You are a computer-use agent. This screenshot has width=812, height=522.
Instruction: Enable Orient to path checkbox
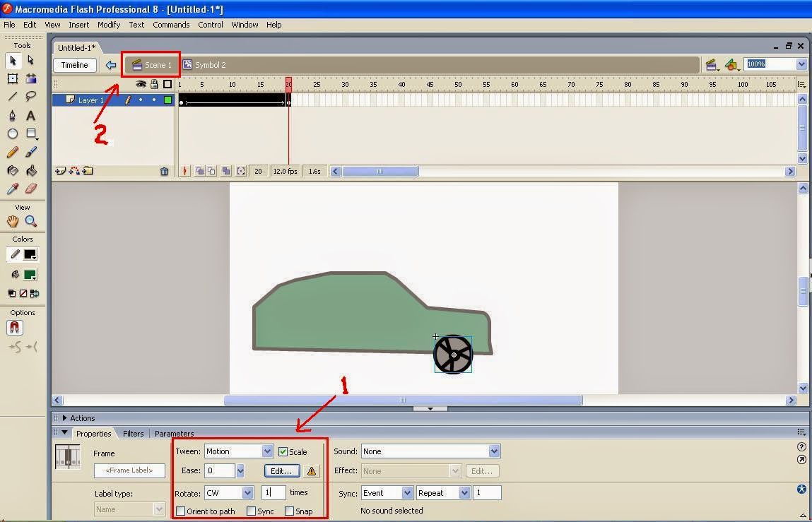click(181, 511)
